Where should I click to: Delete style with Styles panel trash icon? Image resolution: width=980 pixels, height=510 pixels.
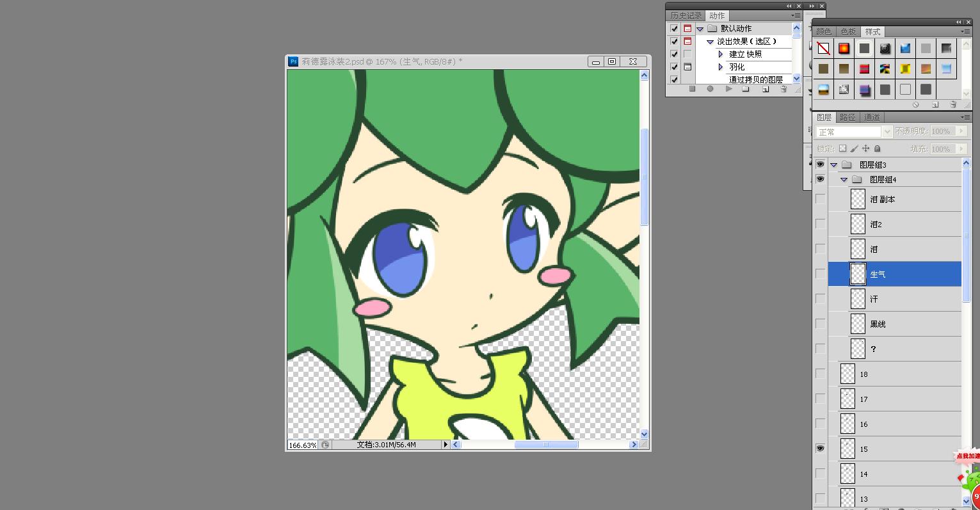click(953, 104)
